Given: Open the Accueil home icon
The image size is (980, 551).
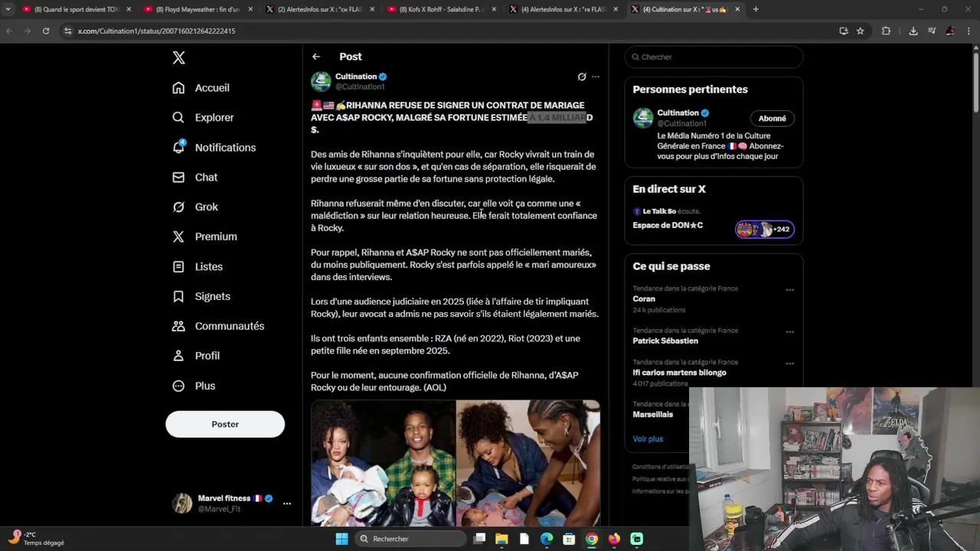Looking at the screenshot, I should (x=178, y=87).
